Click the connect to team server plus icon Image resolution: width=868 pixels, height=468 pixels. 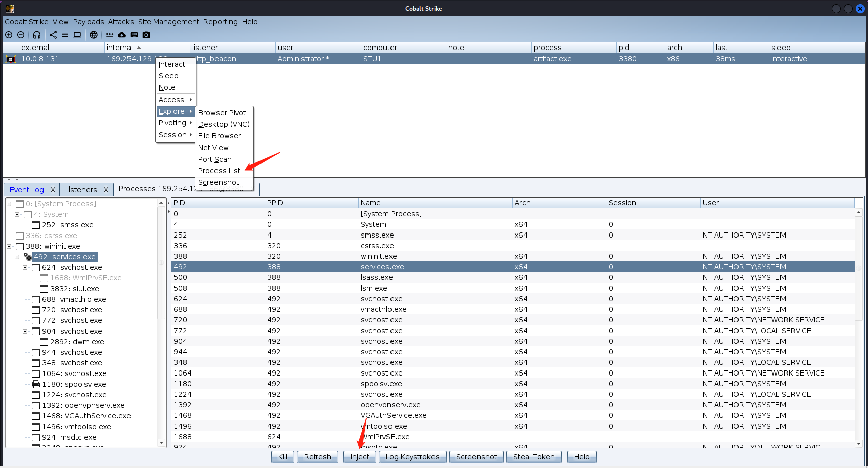[9, 35]
